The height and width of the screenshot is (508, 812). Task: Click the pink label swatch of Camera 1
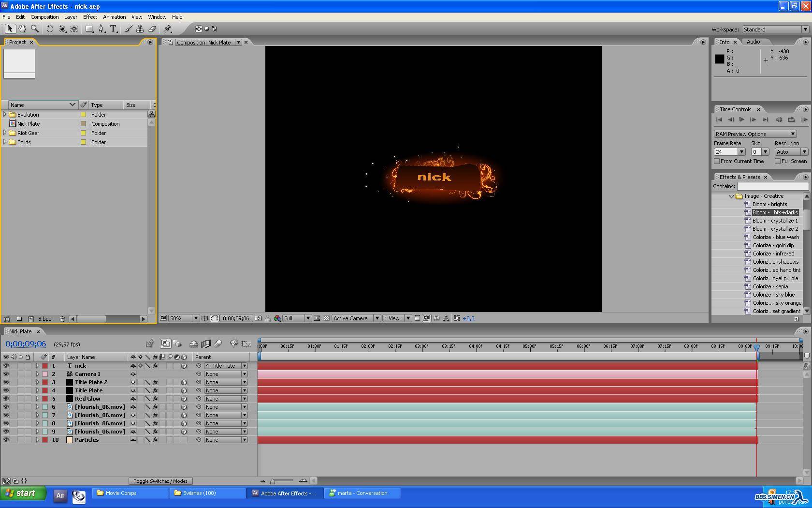click(x=45, y=374)
